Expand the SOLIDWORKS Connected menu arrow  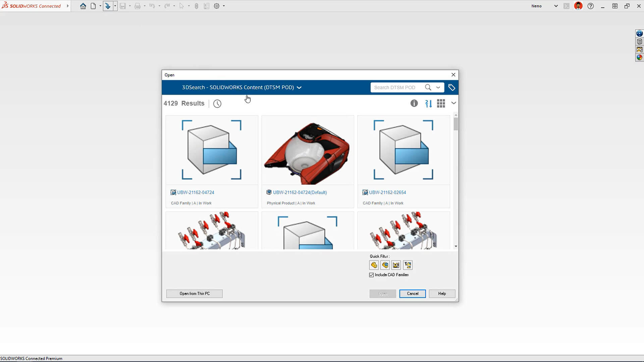click(68, 6)
